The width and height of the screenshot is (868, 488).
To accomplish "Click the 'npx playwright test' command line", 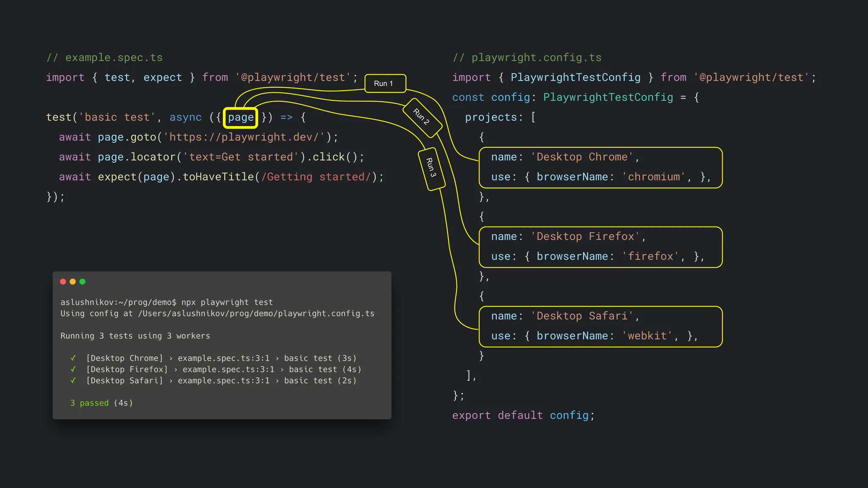I will [x=167, y=302].
